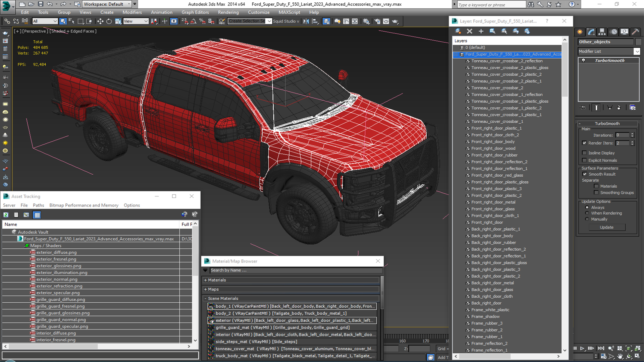Collapse the Ford_Super_Duty layer tree node
The width and height of the screenshot is (644, 362).
pos(456,54)
